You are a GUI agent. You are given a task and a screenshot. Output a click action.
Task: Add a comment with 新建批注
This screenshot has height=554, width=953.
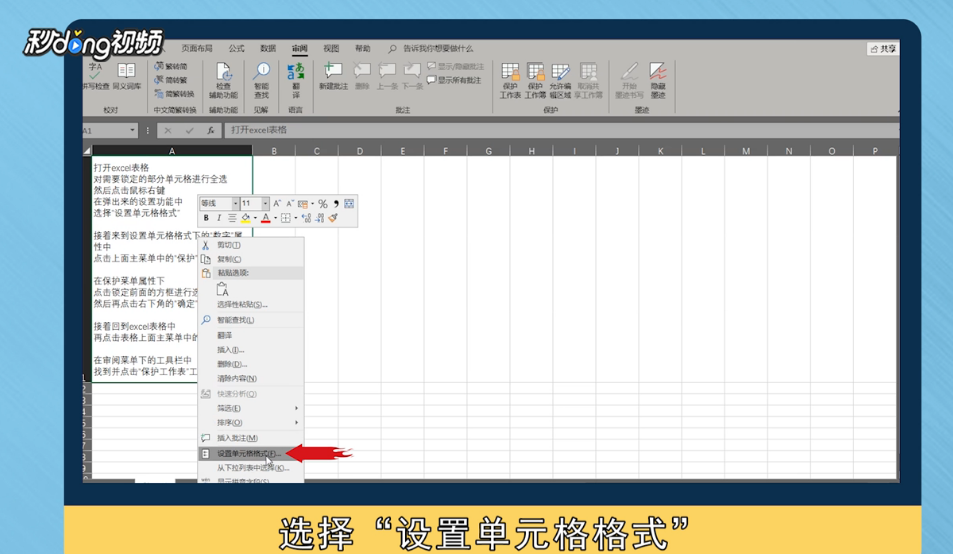tap(333, 76)
